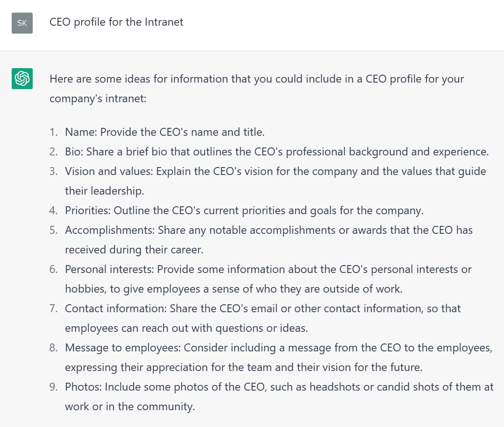Click the list number 1 marker
This screenshot has height=427, width=504.
click(54, 132)
